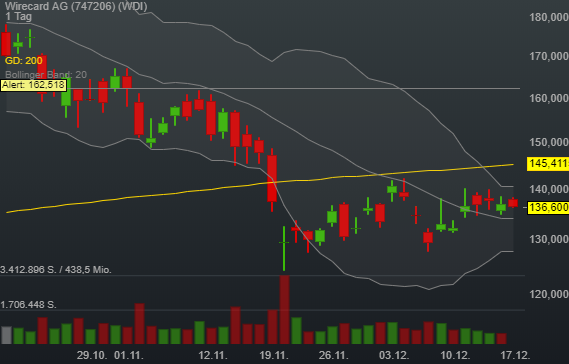Click the gray first volume bar

coord(7,335)
